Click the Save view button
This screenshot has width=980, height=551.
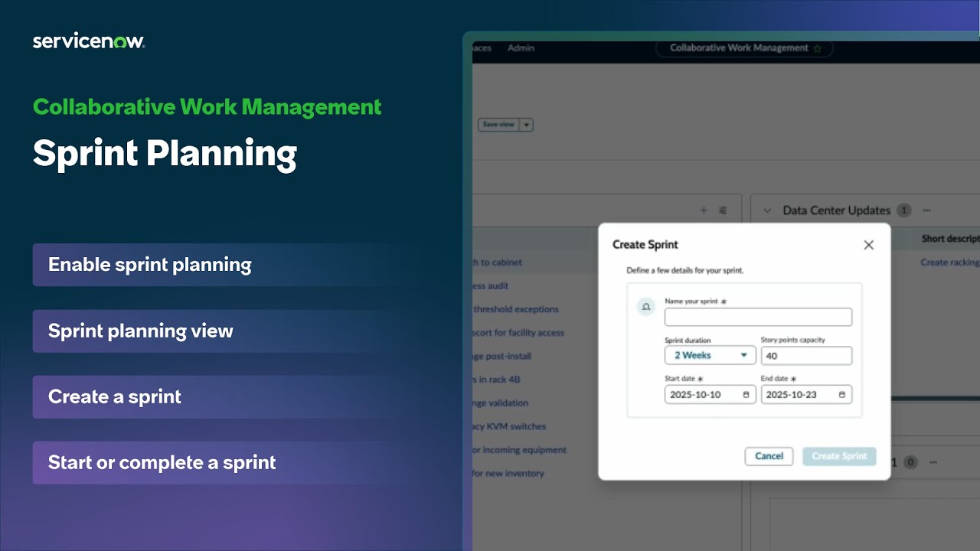(x=499, y=125)
